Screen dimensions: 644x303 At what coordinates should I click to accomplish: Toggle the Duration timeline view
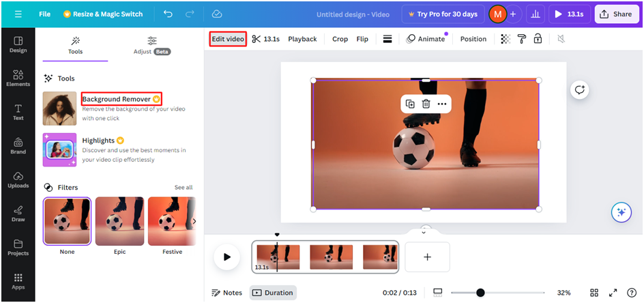tap(273, 293)
